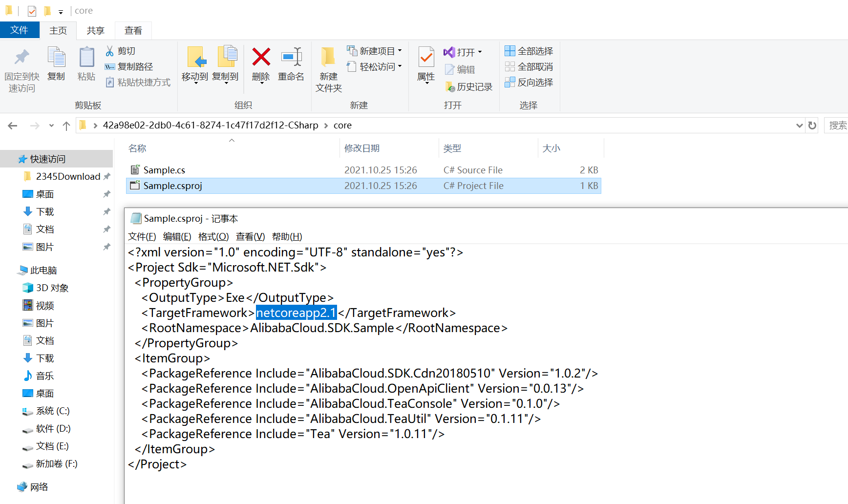
Task: Open 3D Objects (3D 对象) folder
Action: tap(46, 288)
